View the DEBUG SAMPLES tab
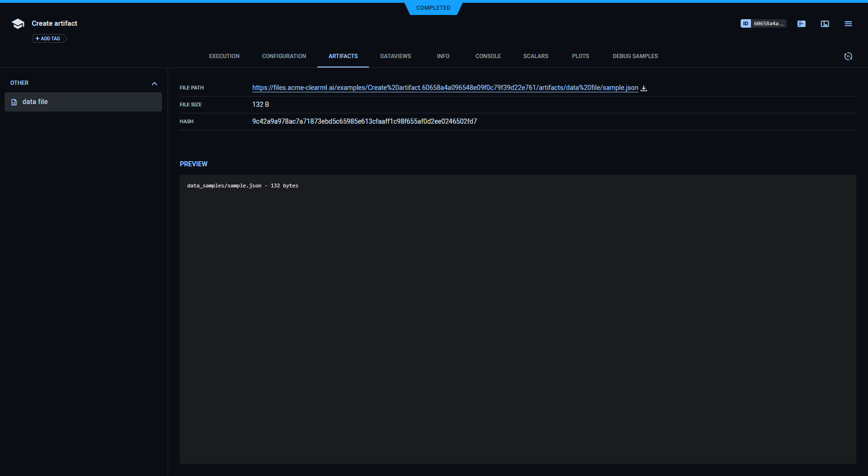The width and height of the screenshot is (868, 476). 635,56
